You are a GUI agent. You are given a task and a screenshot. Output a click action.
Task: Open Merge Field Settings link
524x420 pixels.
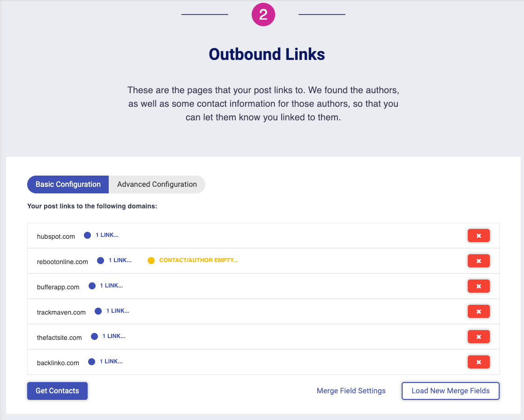tap(351, 391)
